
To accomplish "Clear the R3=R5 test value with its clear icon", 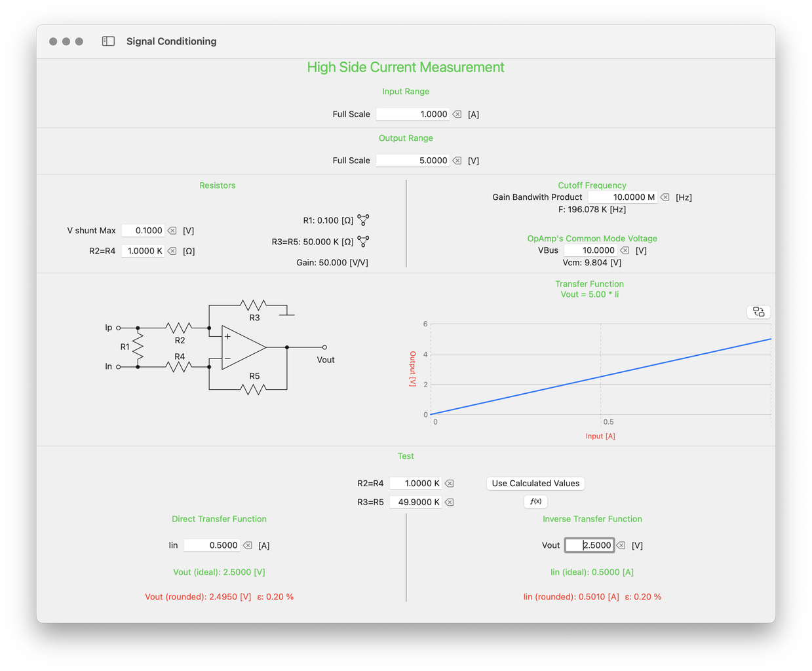I will pyautogui.click(x=450, y=502).
